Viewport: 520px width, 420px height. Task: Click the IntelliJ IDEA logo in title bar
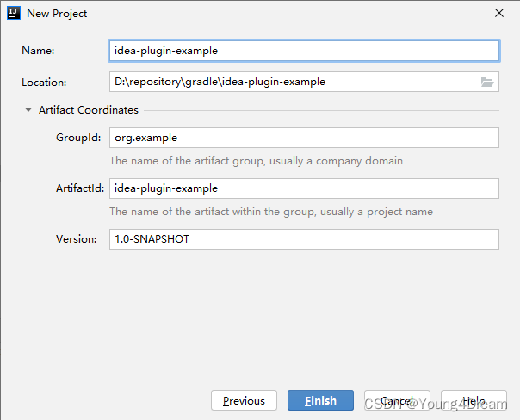[x=13, y=13]
